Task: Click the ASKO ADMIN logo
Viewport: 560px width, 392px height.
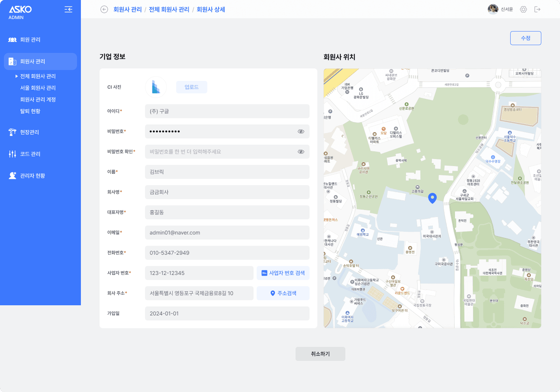Action: pos(20,12)
